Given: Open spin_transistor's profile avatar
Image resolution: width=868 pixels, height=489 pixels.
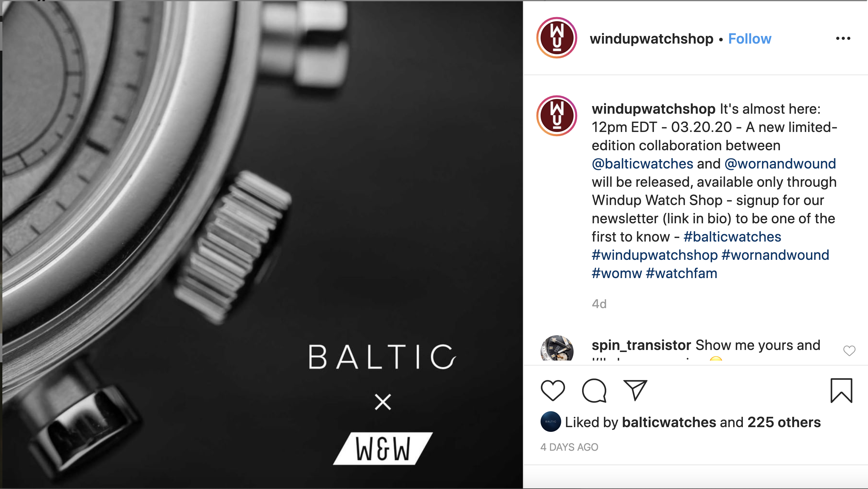Looking at the screenshot, I should pyautogui.click(x=557, y=348).
